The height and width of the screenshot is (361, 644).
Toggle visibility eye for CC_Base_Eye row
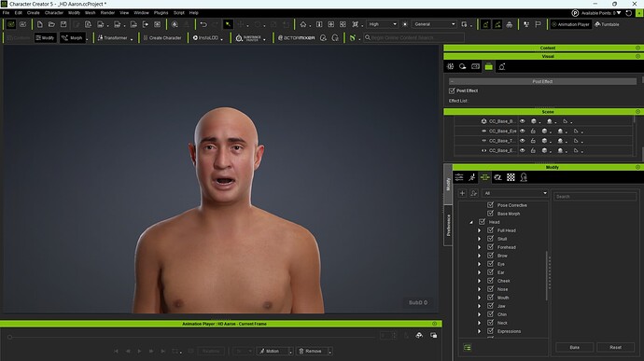coord(522,131)
